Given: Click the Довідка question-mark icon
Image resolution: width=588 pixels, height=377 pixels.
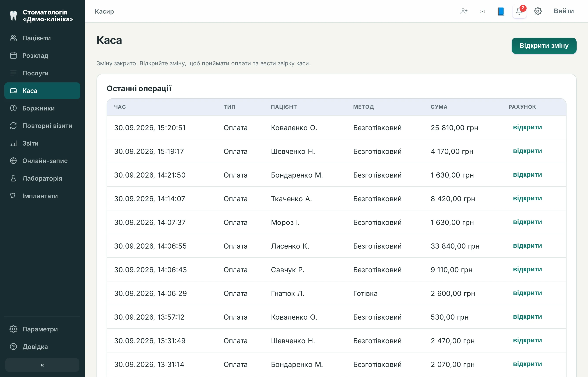Looking at the screenshot, I should pyautogui.click(x=13, y=346).
